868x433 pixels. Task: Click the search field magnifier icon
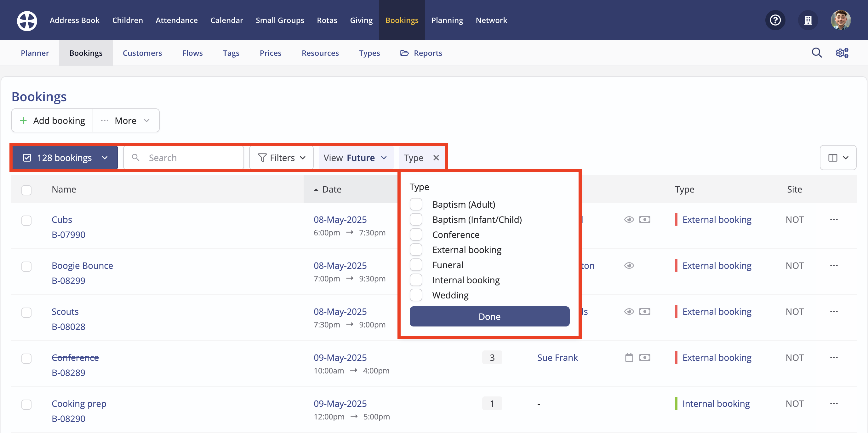[135, 158]
